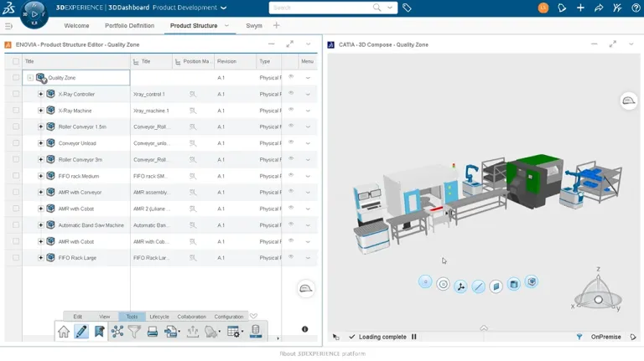Open the Collaboration toolbar section

[x=192, y=317]
